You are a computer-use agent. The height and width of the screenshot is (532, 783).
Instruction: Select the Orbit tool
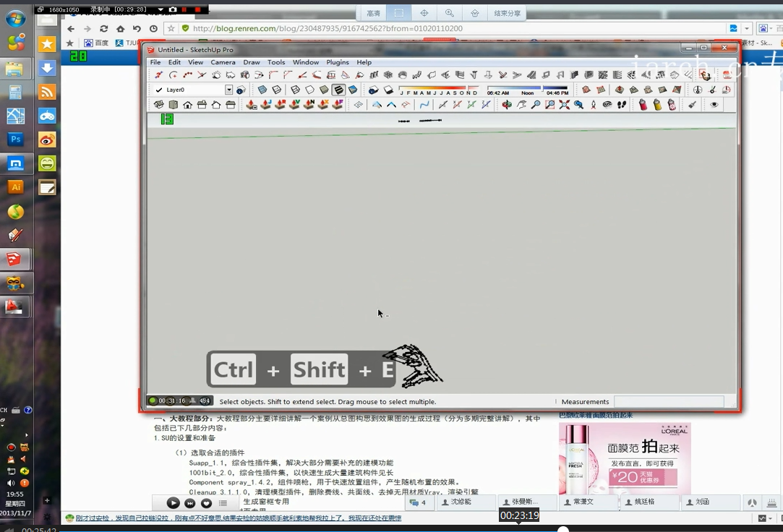coord(506,105)
